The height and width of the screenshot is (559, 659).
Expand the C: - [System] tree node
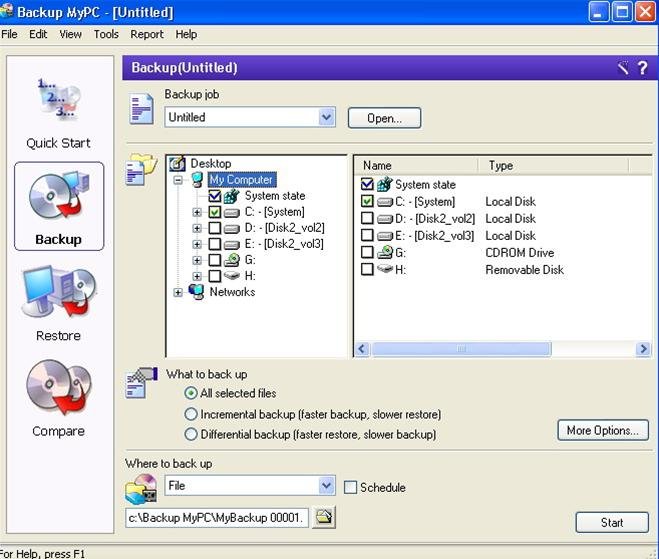(x=197, y=212)
